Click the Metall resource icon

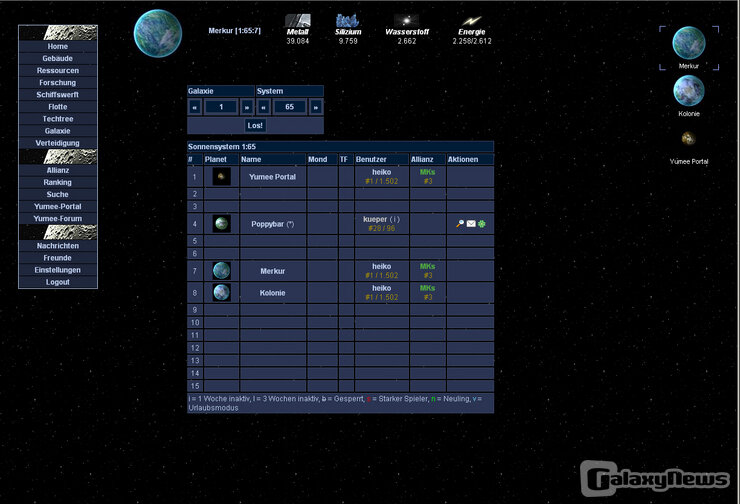pyautogui.click(x=298, y=20)
